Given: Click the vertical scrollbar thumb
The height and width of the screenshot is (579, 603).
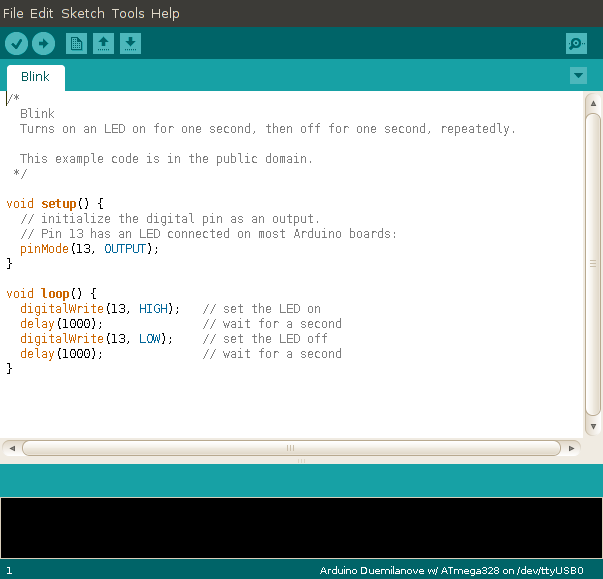Looking at the screenshot, I should (x=593, y=265).
